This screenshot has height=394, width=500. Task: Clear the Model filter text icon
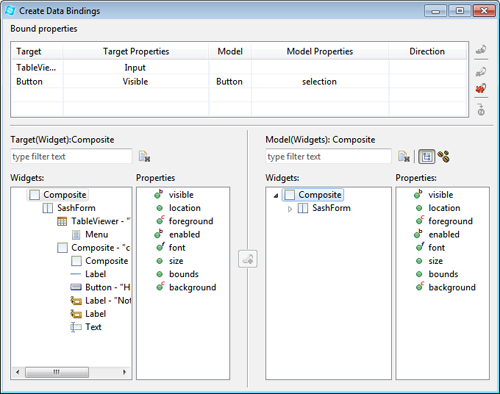pyautogui.click(x=404, y=156)
